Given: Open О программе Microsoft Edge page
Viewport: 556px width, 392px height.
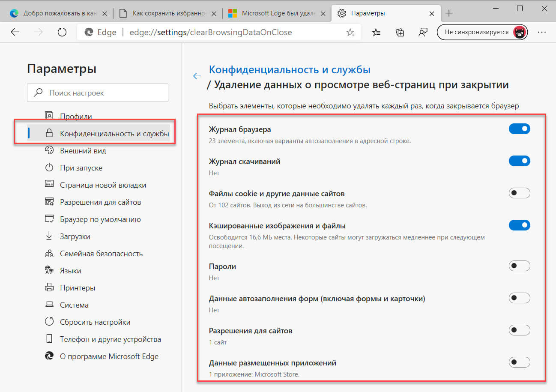Looking at the screenshot, I should click(109, 356).
